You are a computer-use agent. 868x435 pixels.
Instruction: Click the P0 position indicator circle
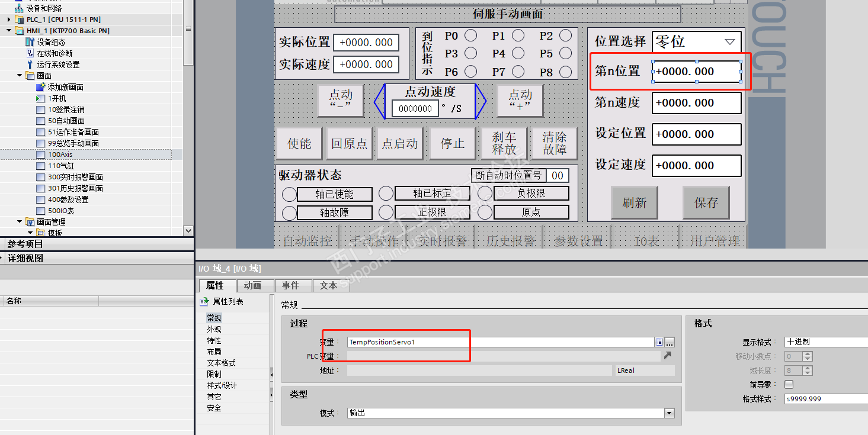pyautogui.click(x=470, y=36)
